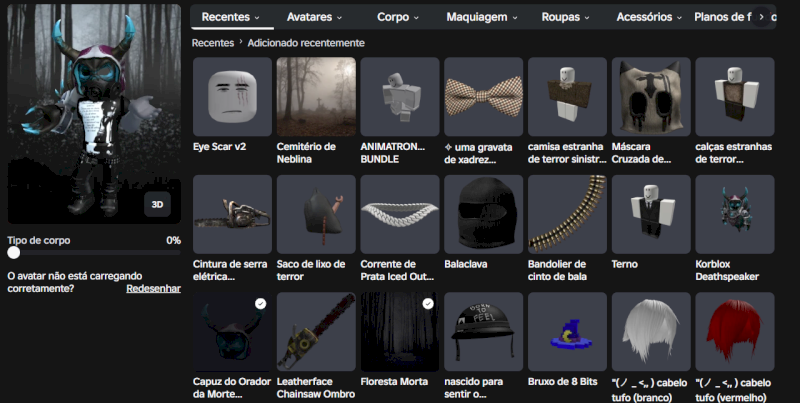
Task: Click the Leatherface Chainsaw Ombro label
Action: pyautogui.click(x=316, y=388)
